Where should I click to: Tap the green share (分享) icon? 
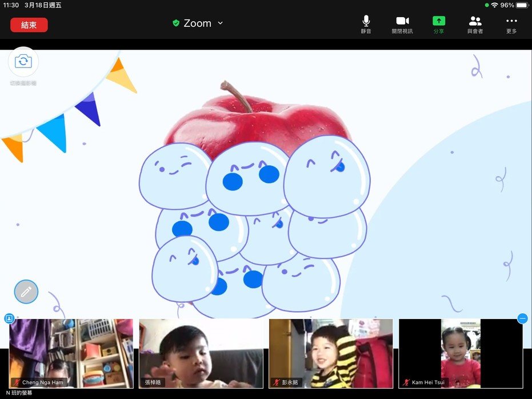point(438,24)
